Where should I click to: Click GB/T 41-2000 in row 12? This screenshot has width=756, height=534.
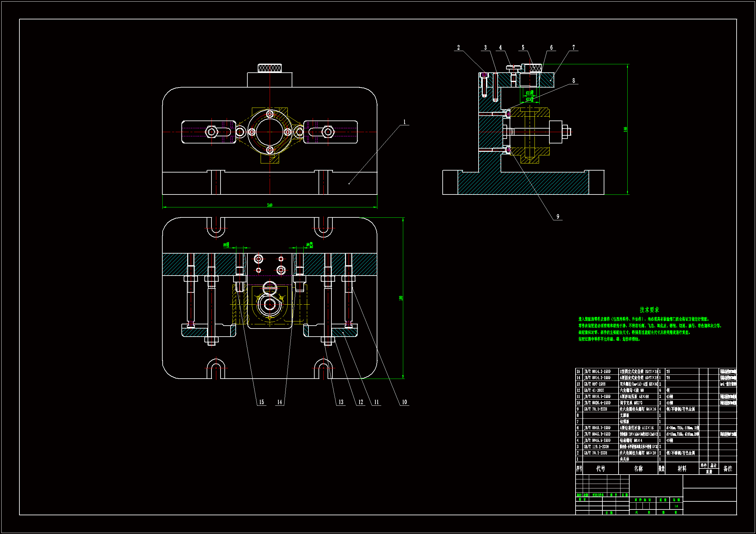594,390
